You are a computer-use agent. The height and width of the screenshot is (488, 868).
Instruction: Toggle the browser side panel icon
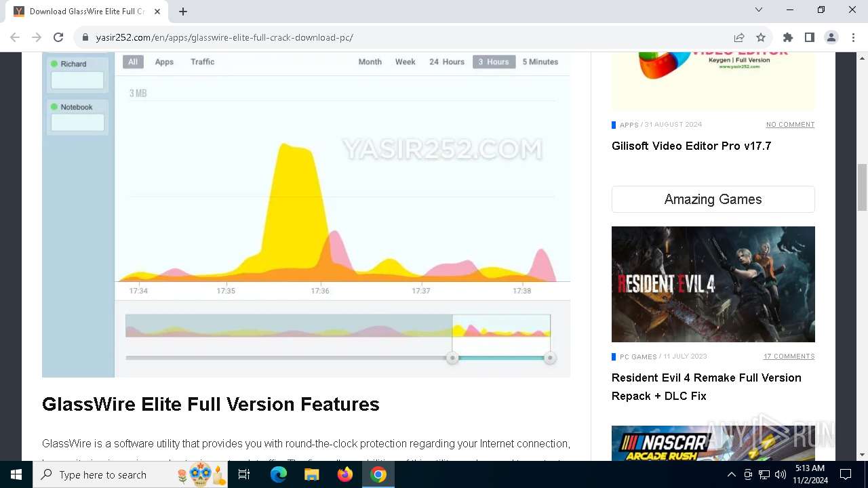coord(810,37)
